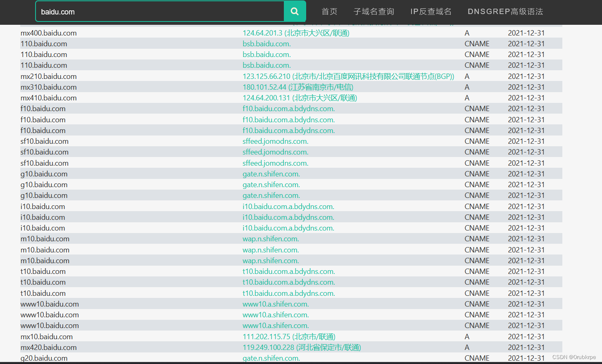Open the 首页 menu item
The image size is (602, 364).
329,11
